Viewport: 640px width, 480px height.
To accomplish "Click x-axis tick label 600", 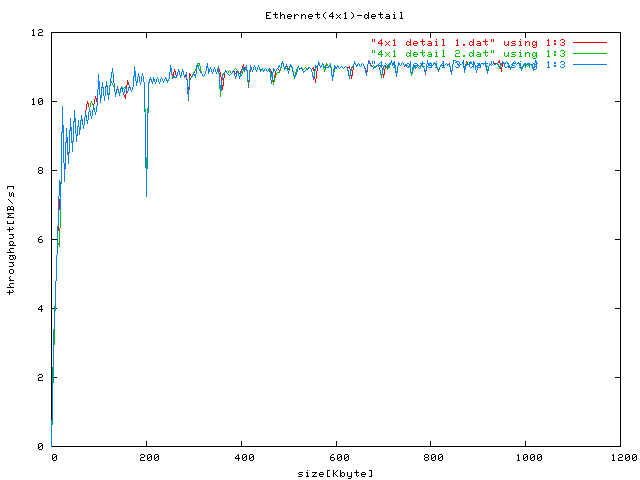I will click(x=339, y=458).
